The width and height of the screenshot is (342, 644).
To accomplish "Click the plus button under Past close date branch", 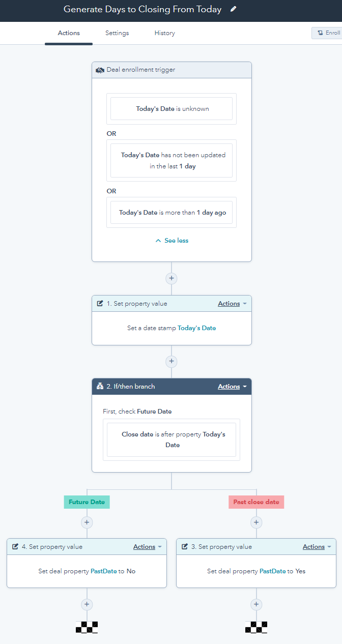I will [x=256, y=522].
